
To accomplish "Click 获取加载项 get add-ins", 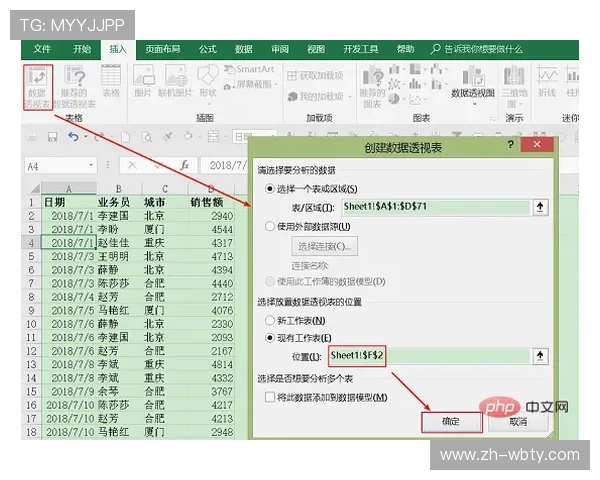I will [x=315, y=75].
